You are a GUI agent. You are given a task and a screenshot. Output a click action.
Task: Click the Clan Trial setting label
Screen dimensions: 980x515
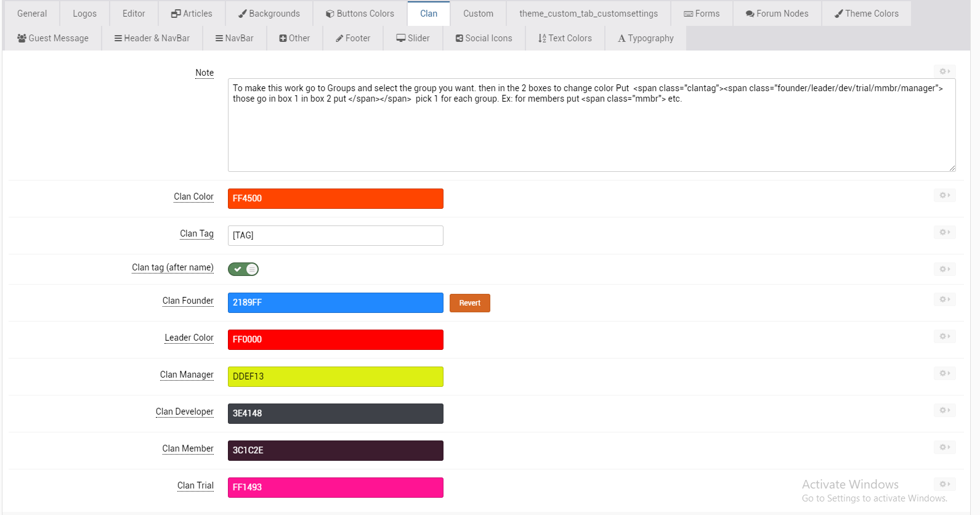pyautogui.click(x=195, y=485)
